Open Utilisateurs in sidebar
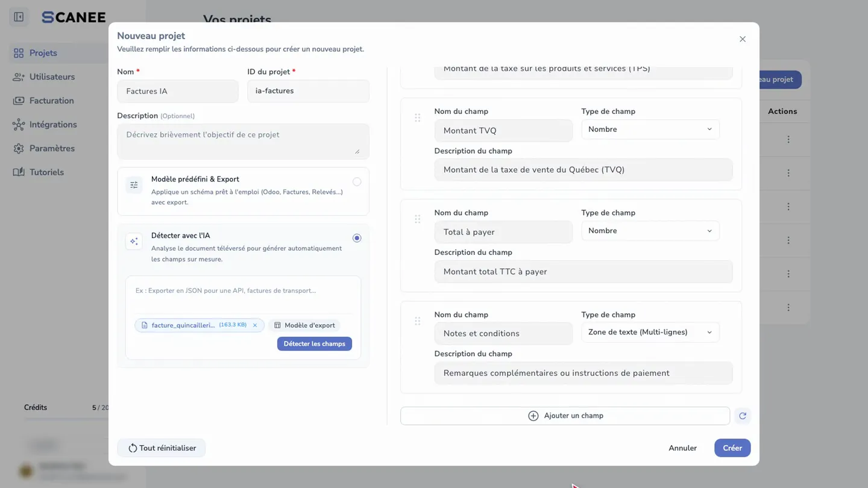 (x=52, y=77)
